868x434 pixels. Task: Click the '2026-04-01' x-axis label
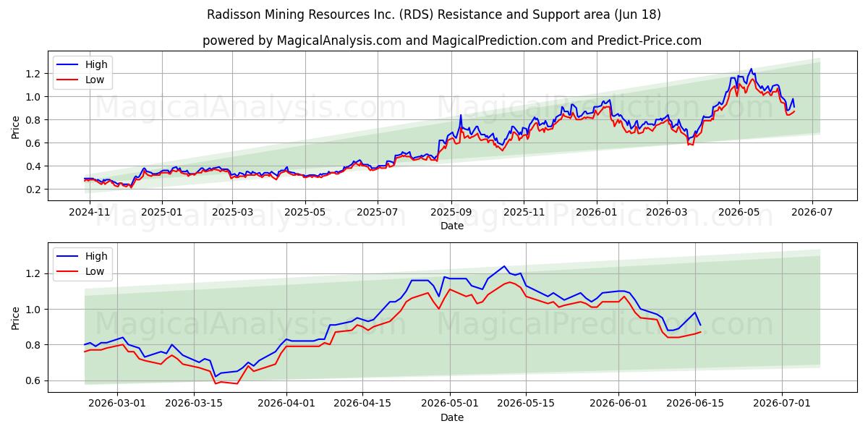coord(286,404)
